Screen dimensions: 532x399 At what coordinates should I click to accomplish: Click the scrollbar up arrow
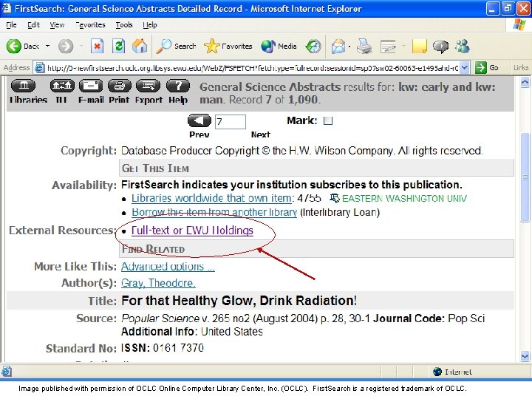tap(525, 82)
